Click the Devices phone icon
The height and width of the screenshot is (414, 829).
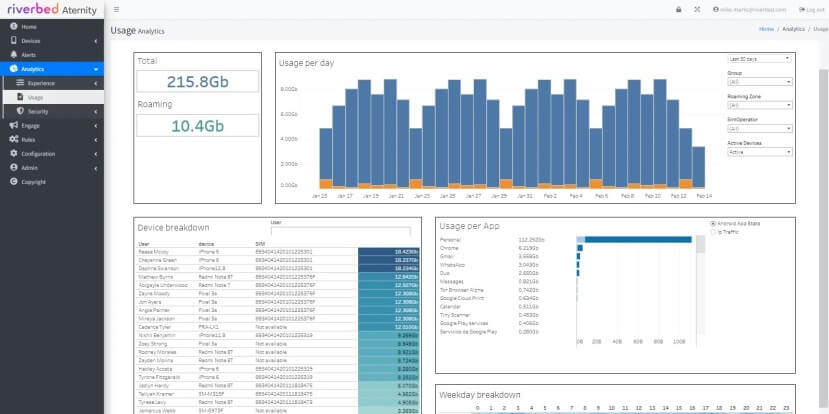click(x=13, y=40)
